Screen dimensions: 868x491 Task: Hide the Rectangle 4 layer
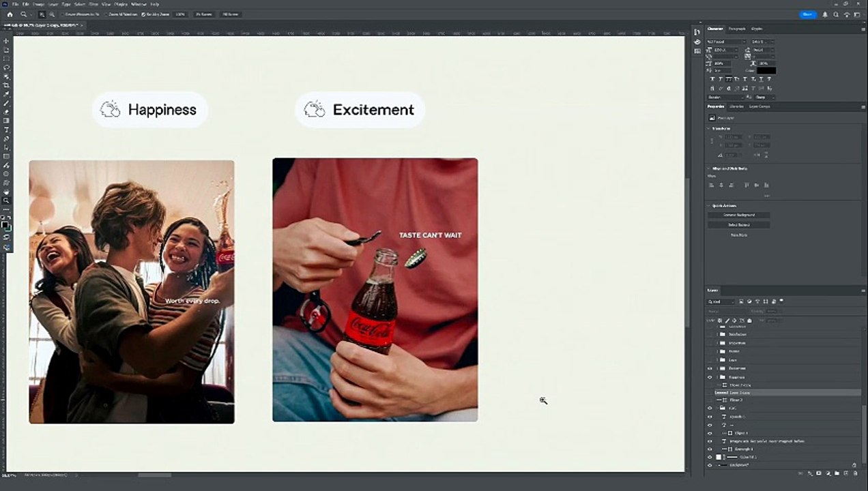coord(710,449)
